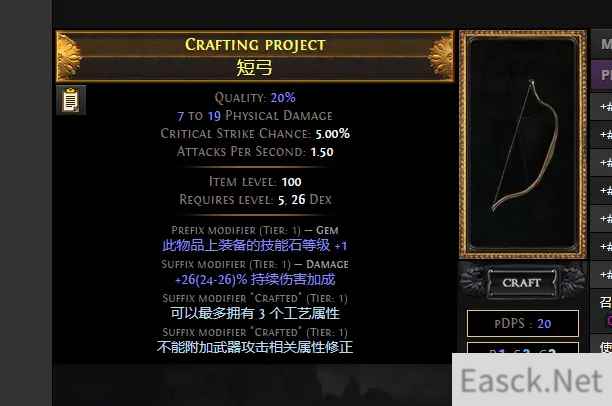The height and width of the screenshot is (406, 612).
Task: Click the Easck.Net watermark
Action: click(x=532, y=380)
